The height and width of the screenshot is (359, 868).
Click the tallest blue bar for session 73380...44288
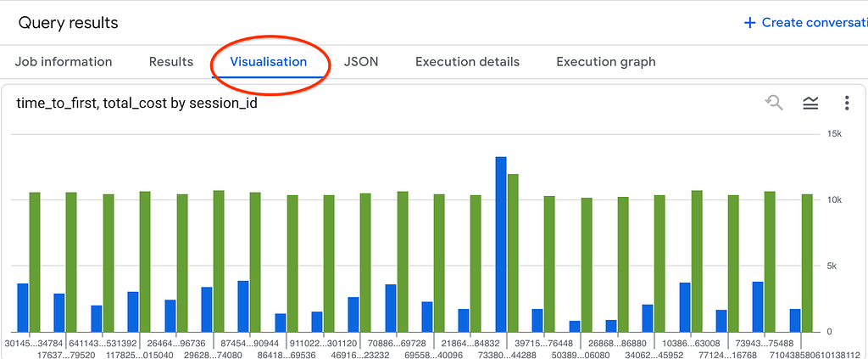coord(501,244)
